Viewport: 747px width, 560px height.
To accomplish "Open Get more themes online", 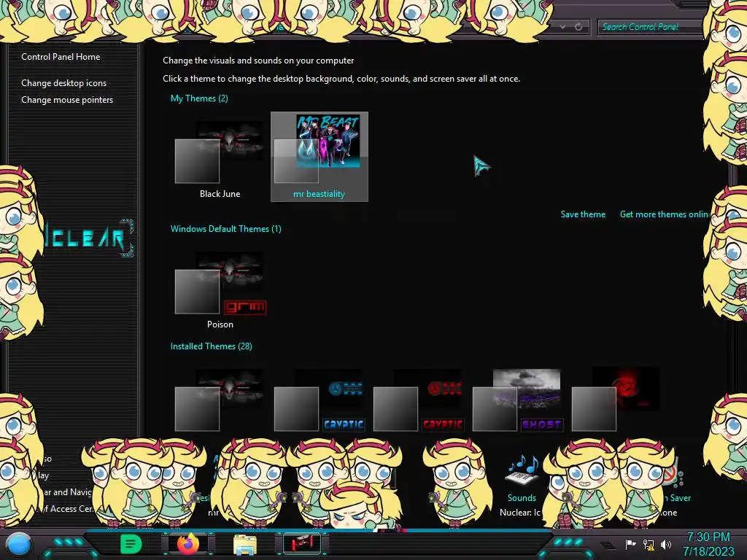I will point(665,214).
